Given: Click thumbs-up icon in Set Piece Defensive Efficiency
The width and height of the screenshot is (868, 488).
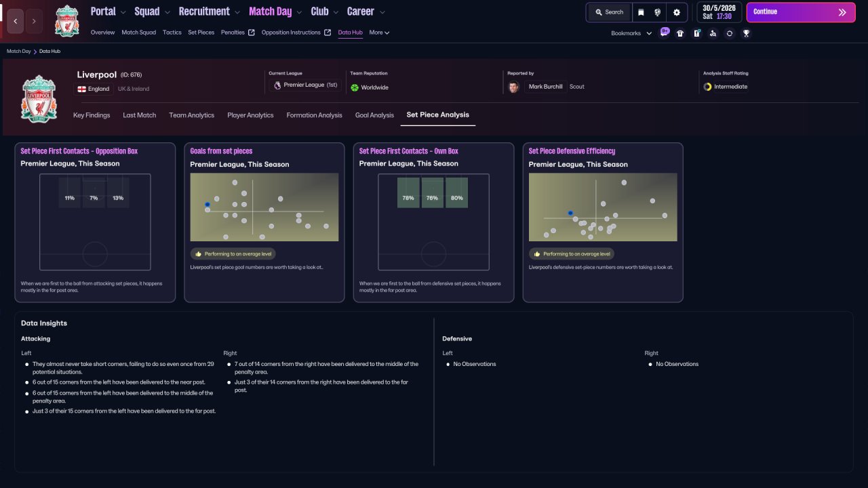Looking at the screenshot, I should pyautogui.click(x=537, y=254).
